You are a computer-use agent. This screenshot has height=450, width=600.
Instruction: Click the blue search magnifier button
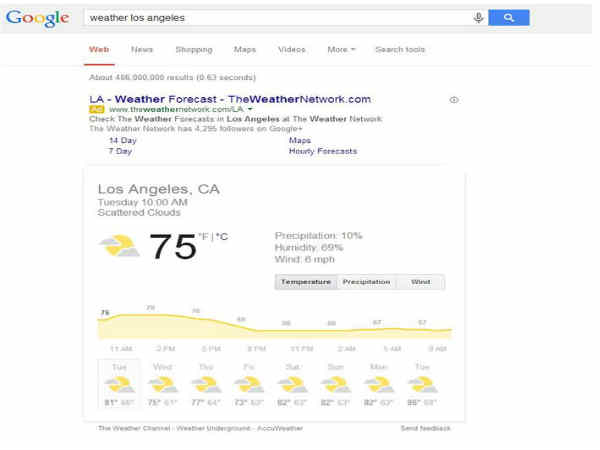[x=509, y=18]
